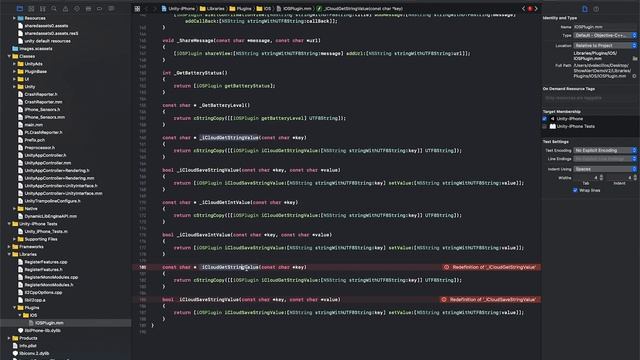The height and width of the screenshot is (360, 640).
Task: Click IOSPlugin.mm in the jump bar
Action: point(294,9)
